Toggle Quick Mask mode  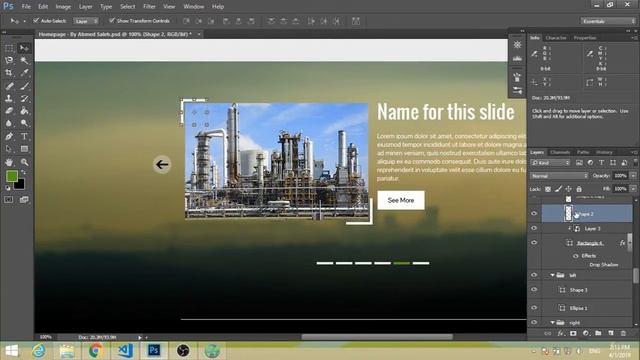tap(9, 200)
